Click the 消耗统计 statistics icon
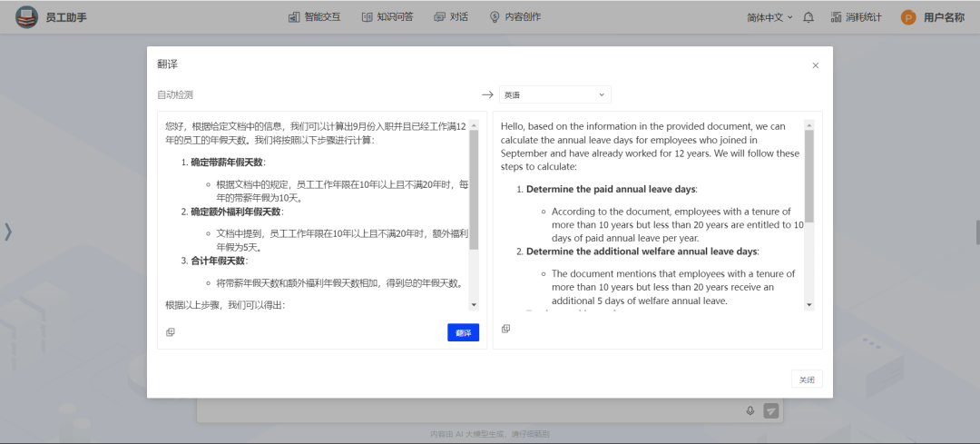The width and height of the screenshot is (980, 444). tap(836, 17)
